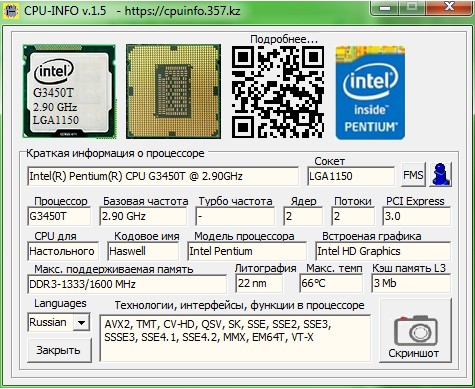Select the Russian language combo box
Image resolution: width=475 pixels, height=389 pixels.
click(58, 322)
